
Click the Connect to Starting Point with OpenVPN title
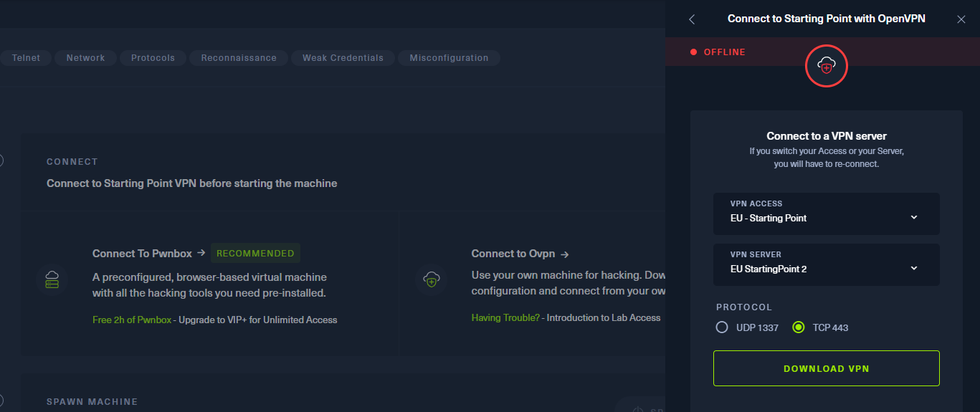tap(827, 19)
